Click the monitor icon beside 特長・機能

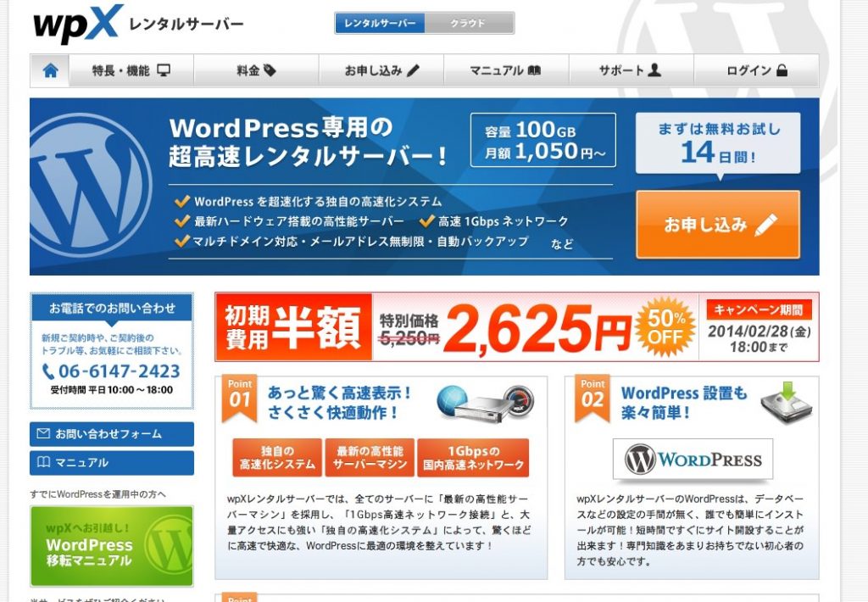[x=164, y=70]
